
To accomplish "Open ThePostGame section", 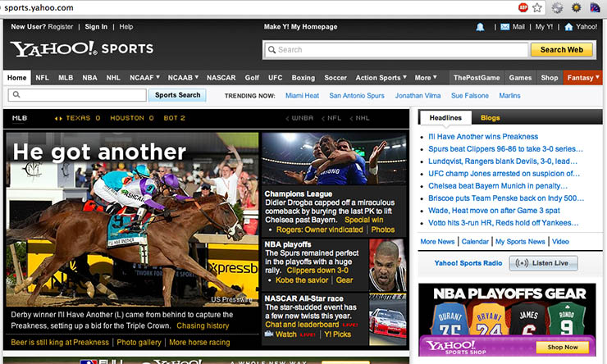I will click(x=477, y=77).
